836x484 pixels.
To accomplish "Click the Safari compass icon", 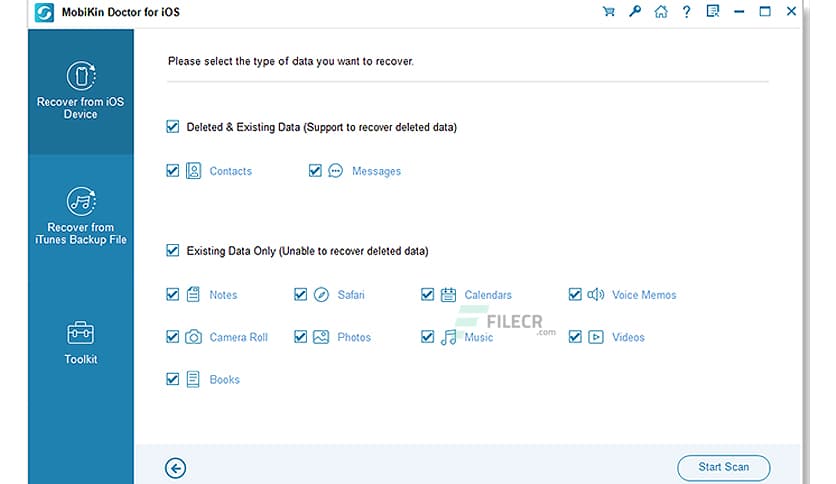I will [321, 295].
